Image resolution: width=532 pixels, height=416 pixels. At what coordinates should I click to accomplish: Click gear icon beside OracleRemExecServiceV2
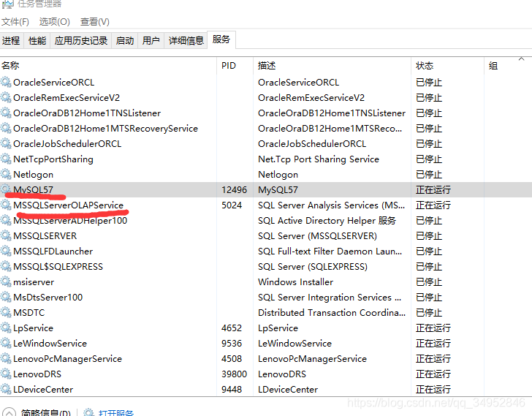coord(6,97)
